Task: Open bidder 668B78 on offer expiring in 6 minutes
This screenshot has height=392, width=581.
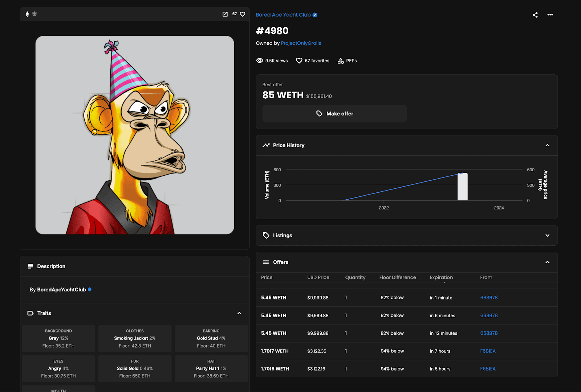Action: click(489, 315)
